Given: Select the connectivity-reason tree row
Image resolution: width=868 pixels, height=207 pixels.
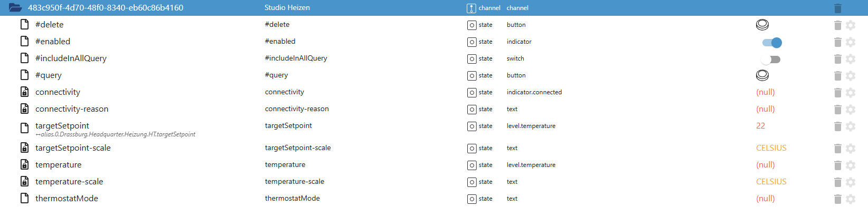Looking at the screenshot, I should click(434, 109).
